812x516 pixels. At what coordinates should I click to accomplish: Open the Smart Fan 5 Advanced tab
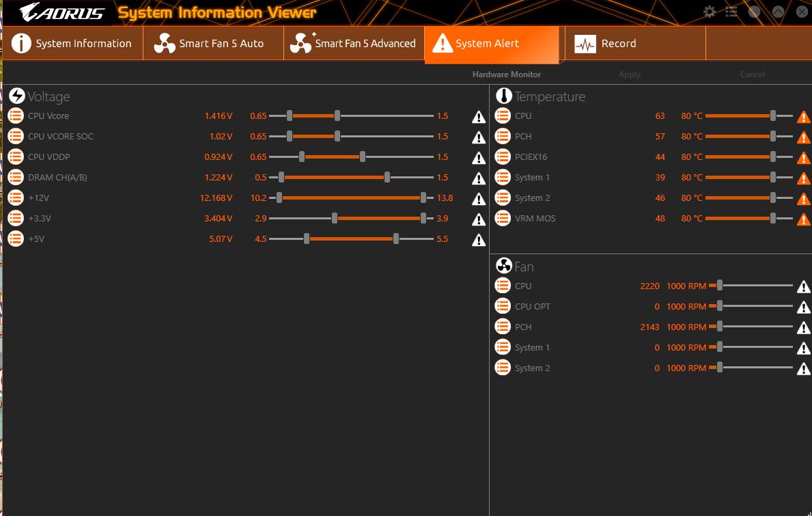coord(354,44)
